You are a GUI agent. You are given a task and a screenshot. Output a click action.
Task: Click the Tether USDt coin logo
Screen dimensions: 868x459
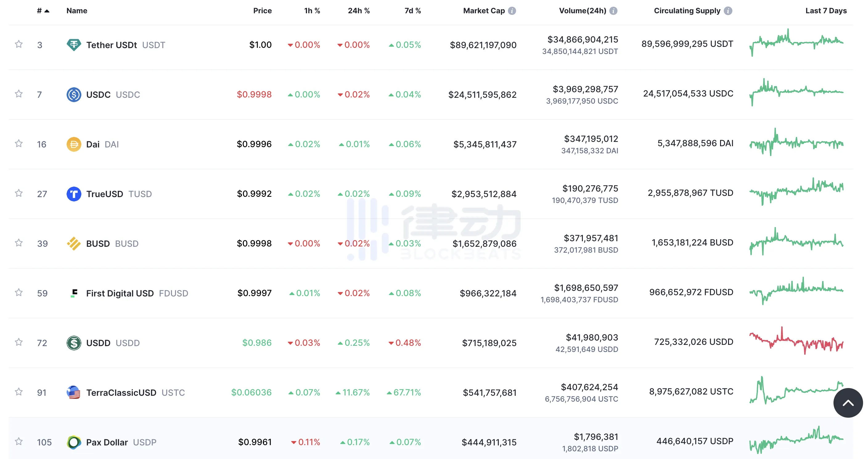point(74,44)
